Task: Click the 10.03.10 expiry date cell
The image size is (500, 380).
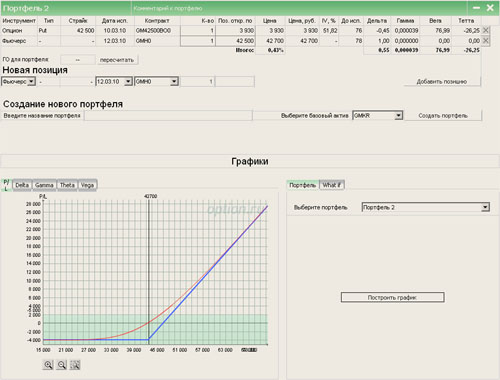Action: (x=115, y=31)
